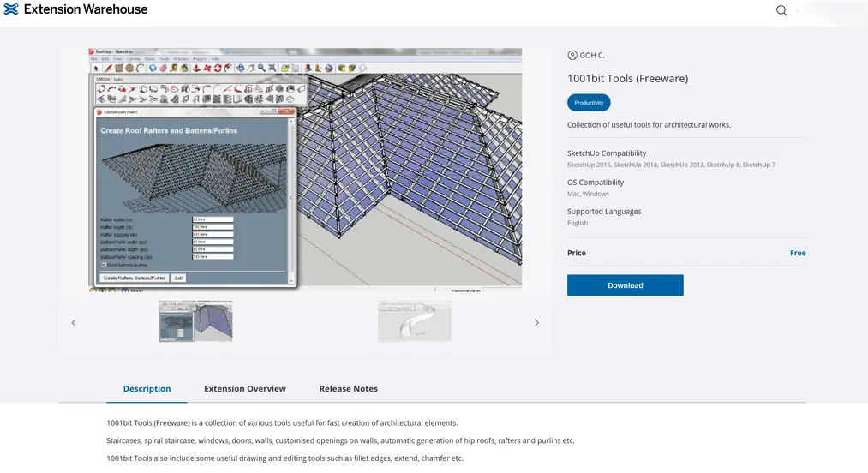Click the '1001bit Tools (Freeware)' title
The image size is (868, 473).
628,79
